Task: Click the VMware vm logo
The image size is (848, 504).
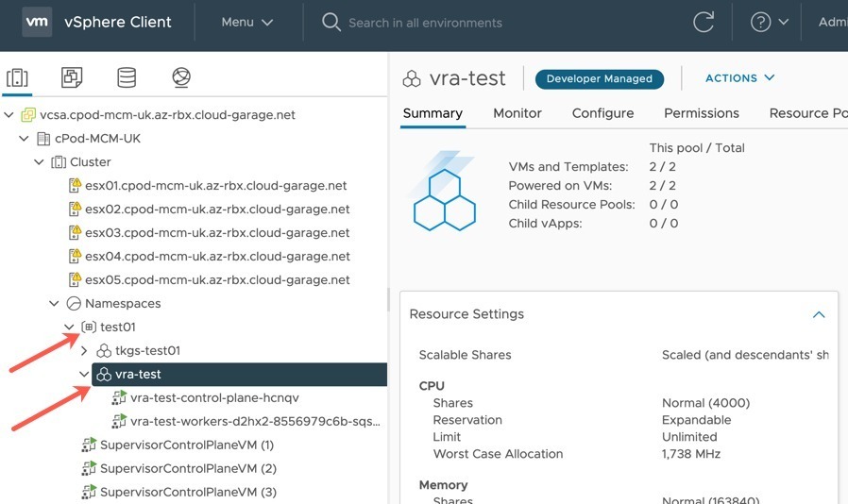Action: 37,22
